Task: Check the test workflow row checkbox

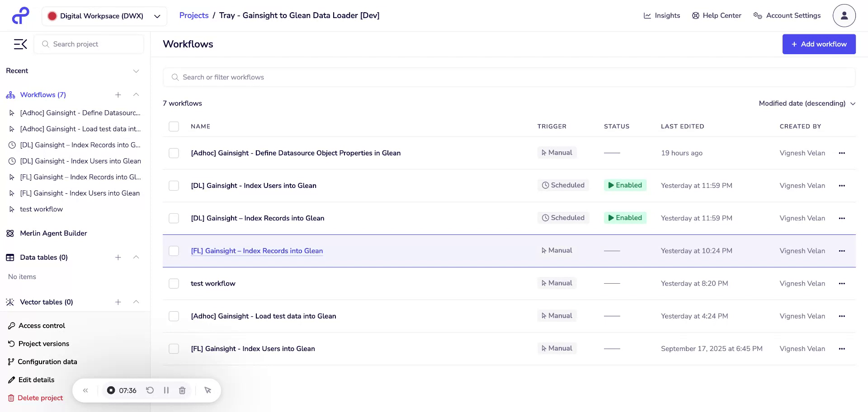Action: pos(174,283)
